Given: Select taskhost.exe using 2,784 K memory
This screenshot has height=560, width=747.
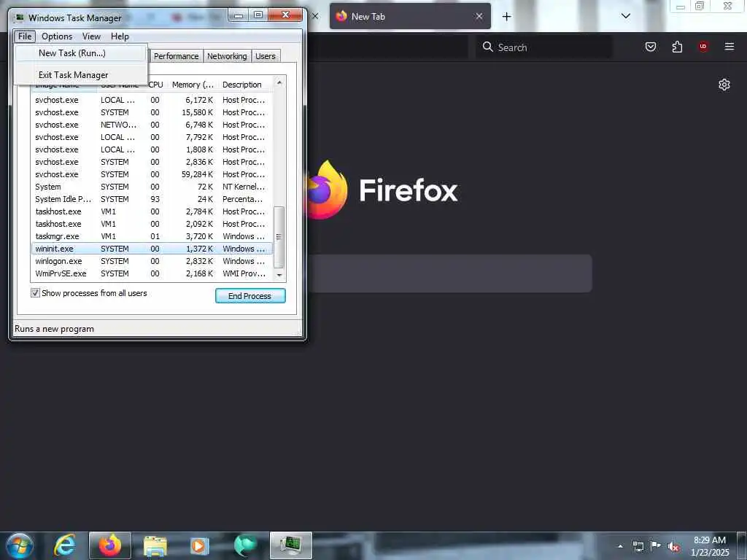Looking at the screenshot, I should point(152,211).
